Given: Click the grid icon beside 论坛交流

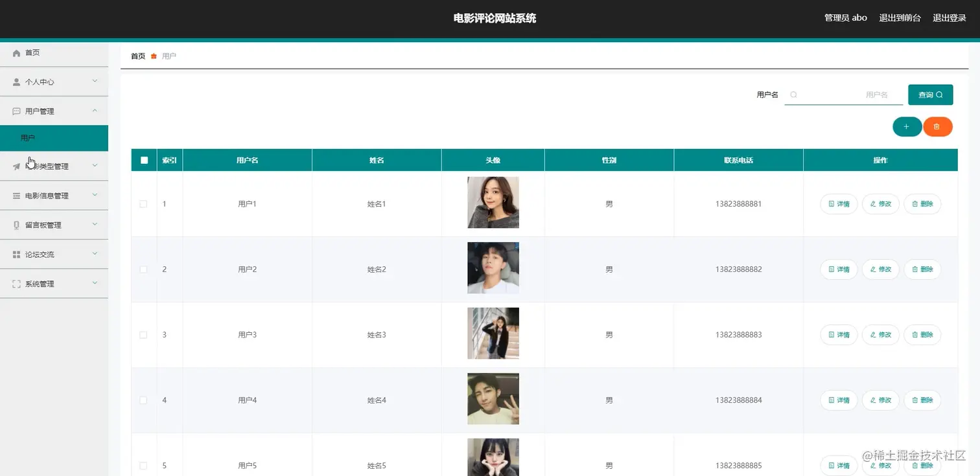Looking at the screenshot, I should click(17, 255).
